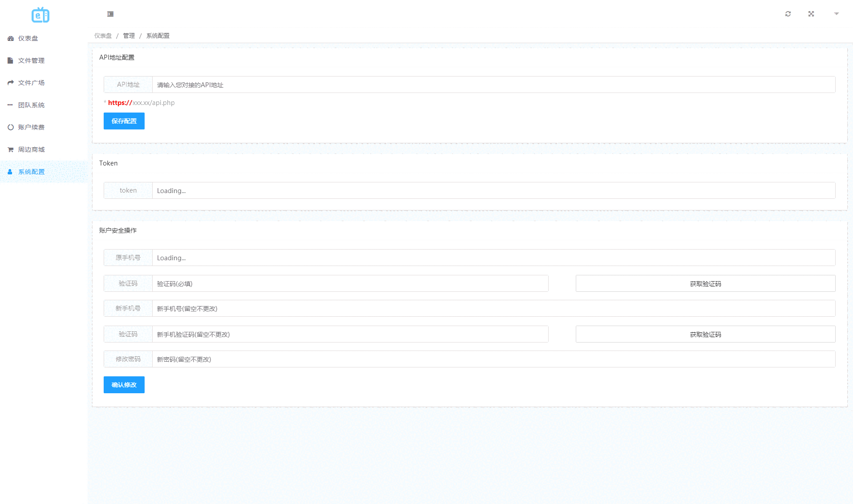Select 系统配置 in the sidebar
The width and height of the screenshot is (853, 504).
click(x=44, y=172)
